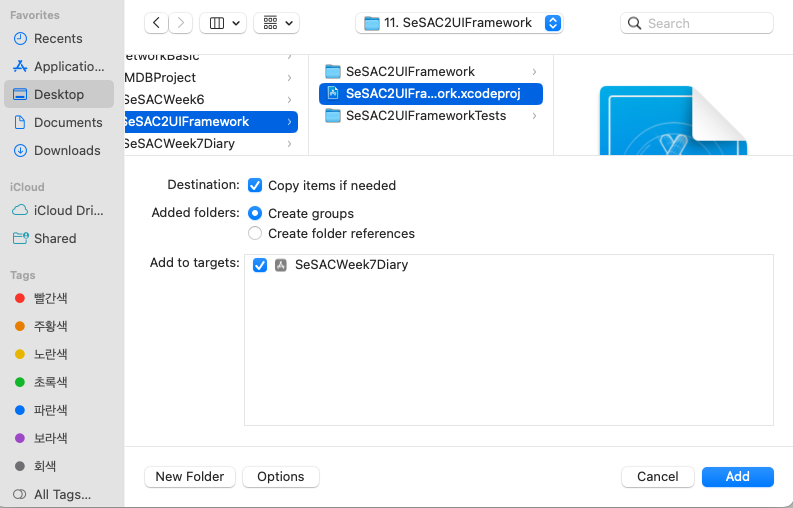This screenshot has width=793, height=508.
Task: Go back with the left chevron button
Action: (x=156, y=23)
